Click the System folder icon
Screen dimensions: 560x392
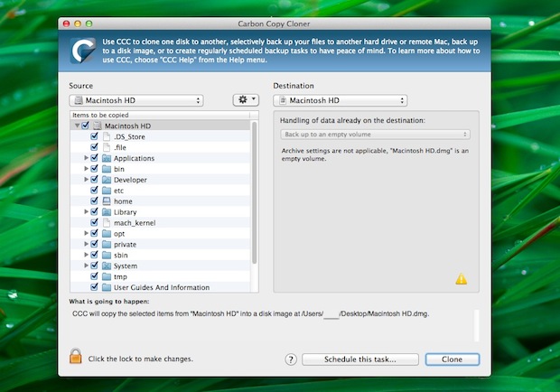(x=107, y=266)
